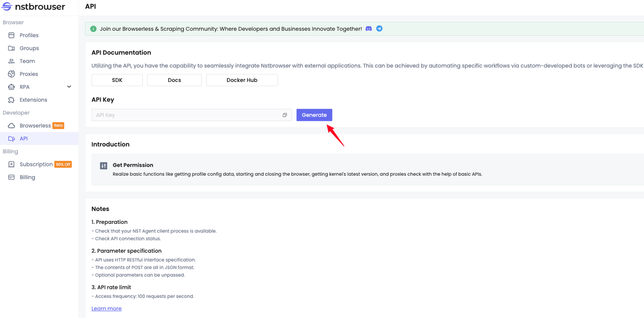The image size is (644, 318).
Task: Select the API menu item
Action: click(39, 138)
